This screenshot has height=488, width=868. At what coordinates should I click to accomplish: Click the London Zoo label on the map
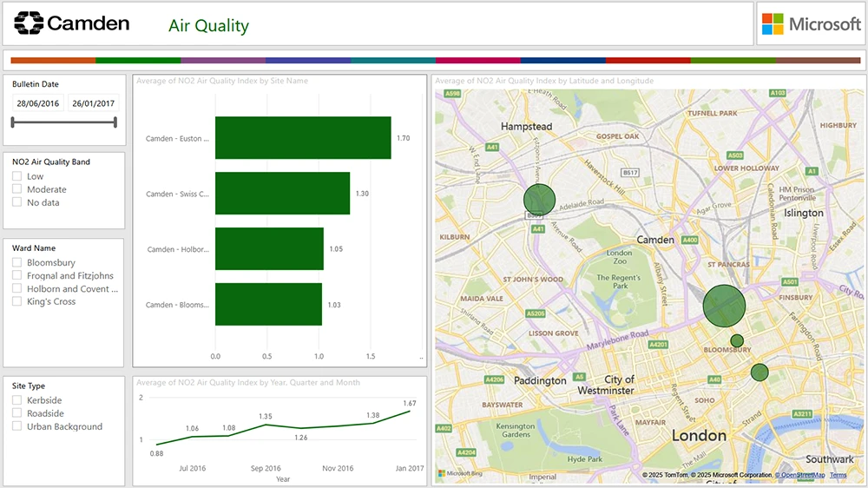pyautogui.click(x=620, y=257)
